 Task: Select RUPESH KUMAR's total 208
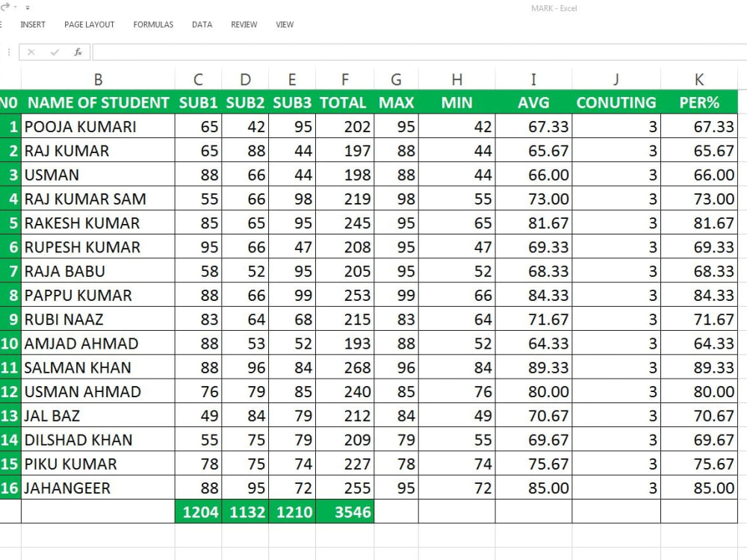(x=345, y=246)
